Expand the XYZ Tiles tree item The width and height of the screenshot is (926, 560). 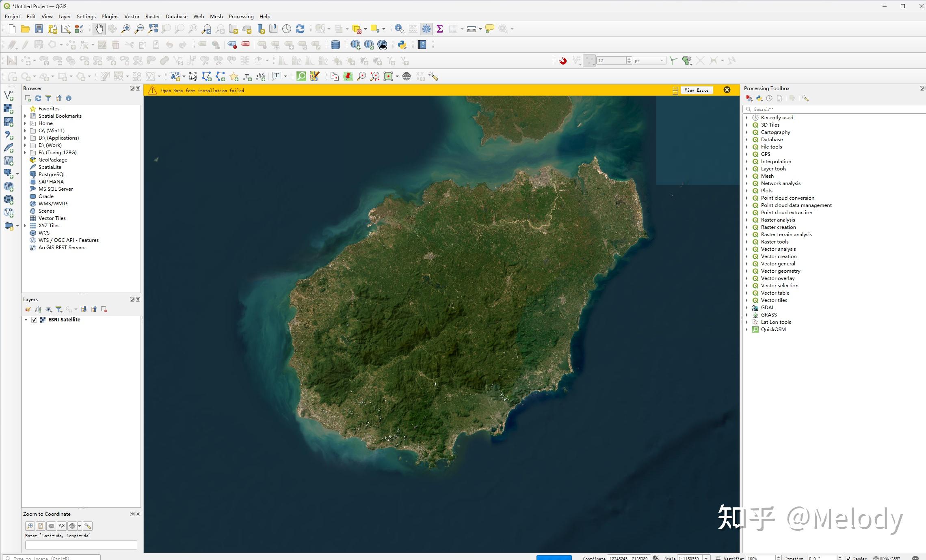pyautogui.click(x=25, y=226)
